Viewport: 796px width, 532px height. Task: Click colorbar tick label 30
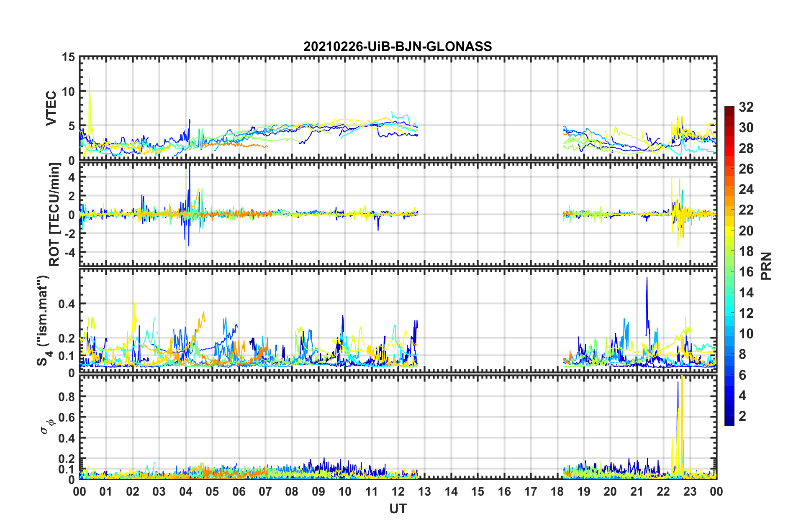pyautogui.click(x=746, y=128)
